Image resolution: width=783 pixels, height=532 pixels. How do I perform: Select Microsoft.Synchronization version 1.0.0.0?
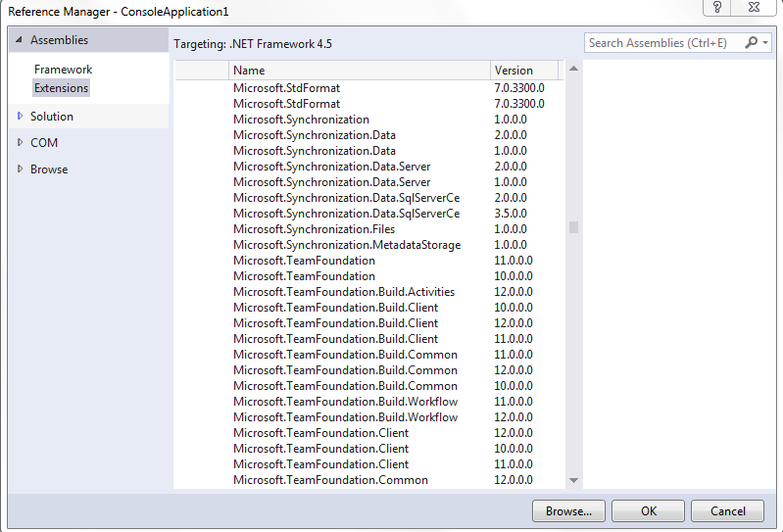coord(369,120)
